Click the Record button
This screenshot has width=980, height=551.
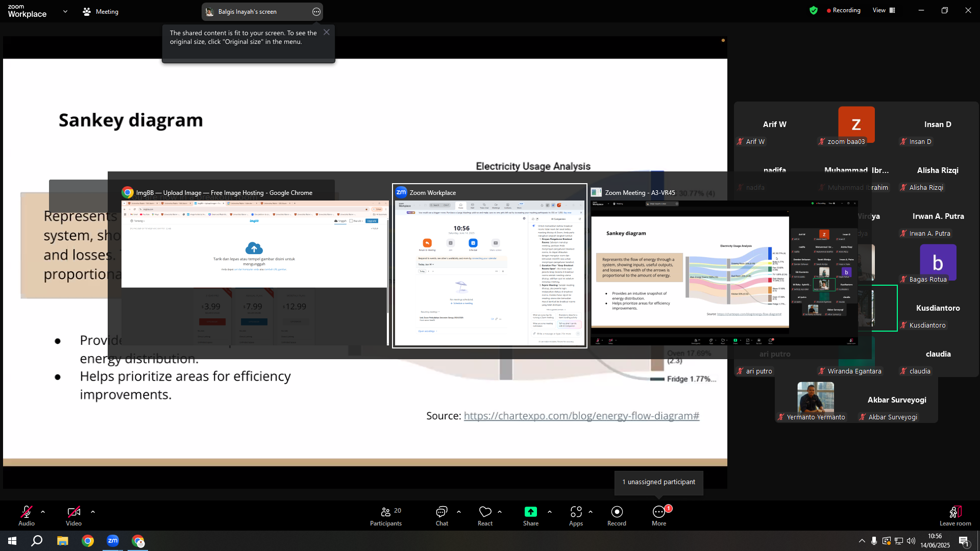point(617,515)
